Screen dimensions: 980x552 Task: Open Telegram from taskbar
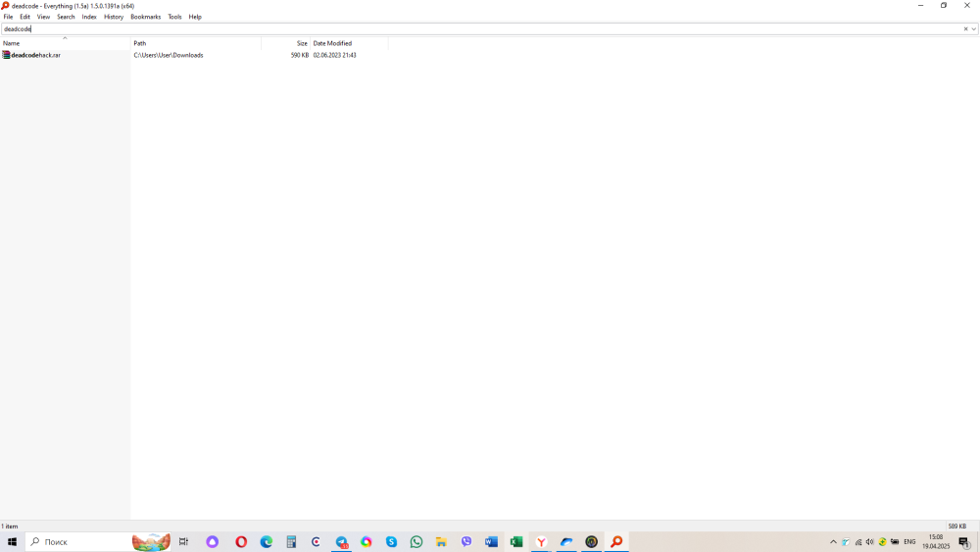click(x=341, y=542)
